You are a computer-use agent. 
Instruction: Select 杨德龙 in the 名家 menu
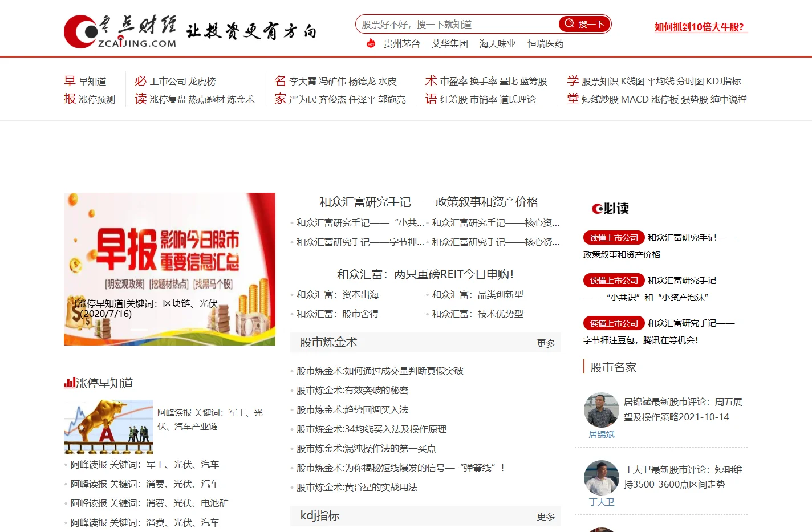362,82
